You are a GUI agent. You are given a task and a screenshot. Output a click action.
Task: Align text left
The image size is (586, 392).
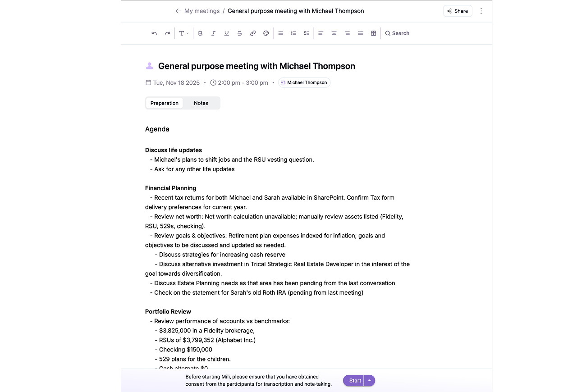tap(321, 33)
